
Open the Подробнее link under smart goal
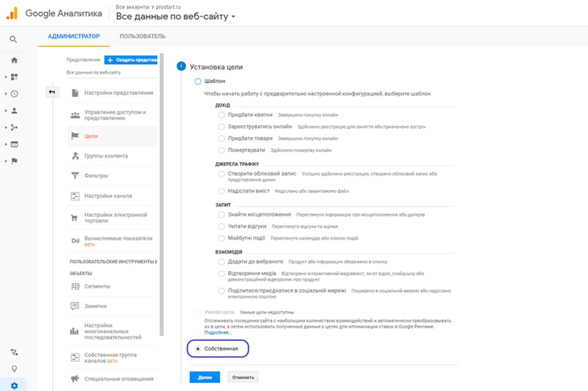[x=217, y=333]
